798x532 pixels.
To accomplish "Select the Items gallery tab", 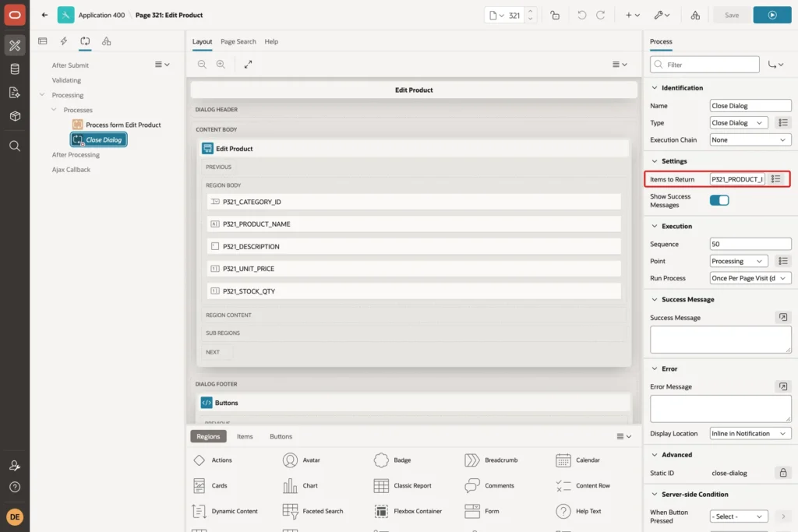I will click(245, 436).
